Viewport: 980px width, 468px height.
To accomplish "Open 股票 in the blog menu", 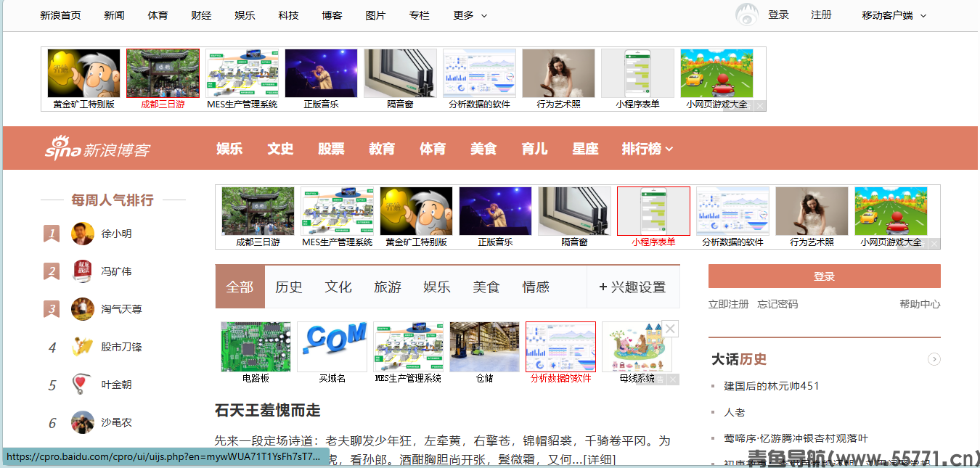I will coord(331,149).
